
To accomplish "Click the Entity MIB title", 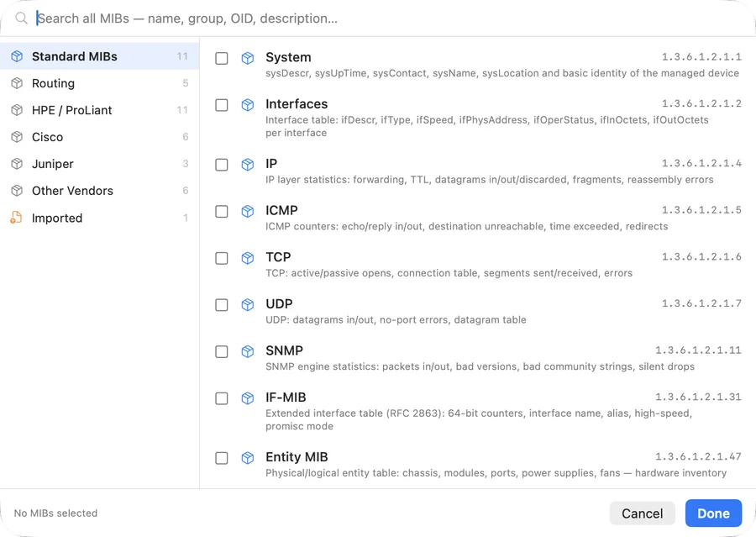I will pos(297,457).
